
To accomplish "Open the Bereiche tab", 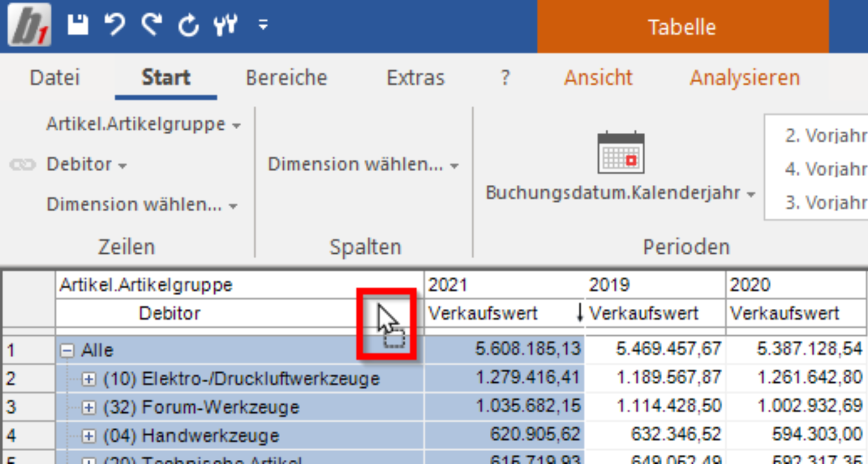I will [286, 78].
